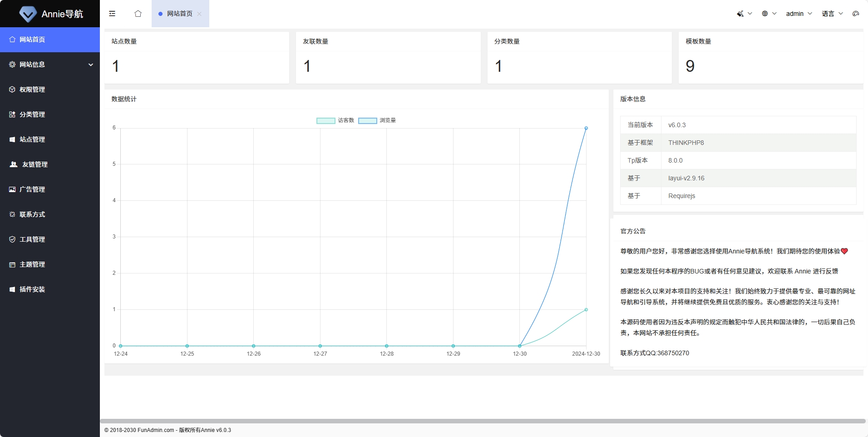The width and height of the screenshot is (868, 437).
Task: Switch to the 网站首页 tab
Action: [179, 14]
